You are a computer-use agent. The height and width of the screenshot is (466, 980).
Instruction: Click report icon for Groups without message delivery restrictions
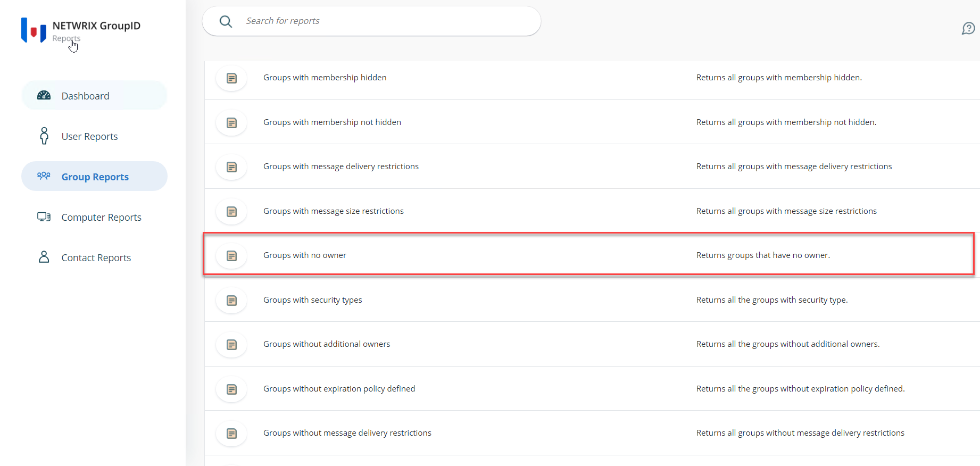coord(231,434)
